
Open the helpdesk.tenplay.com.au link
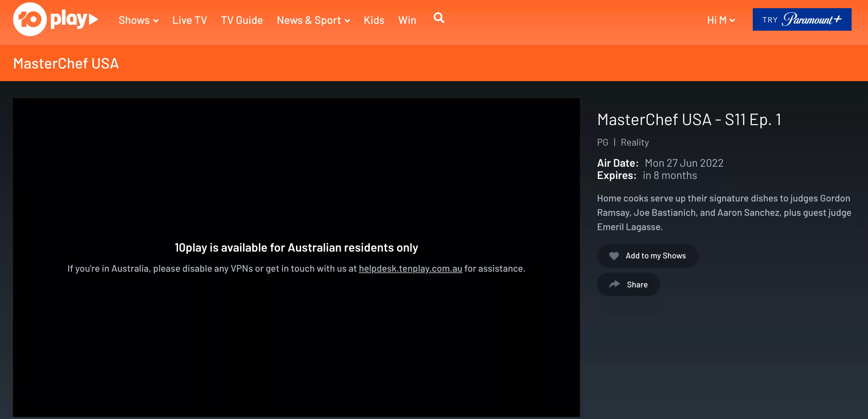point(410,269)
